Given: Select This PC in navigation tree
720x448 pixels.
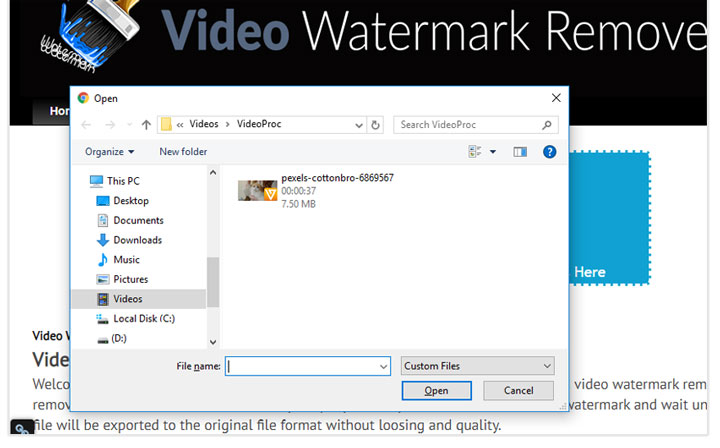Looking at the screenshot, I should coord(115,181).
